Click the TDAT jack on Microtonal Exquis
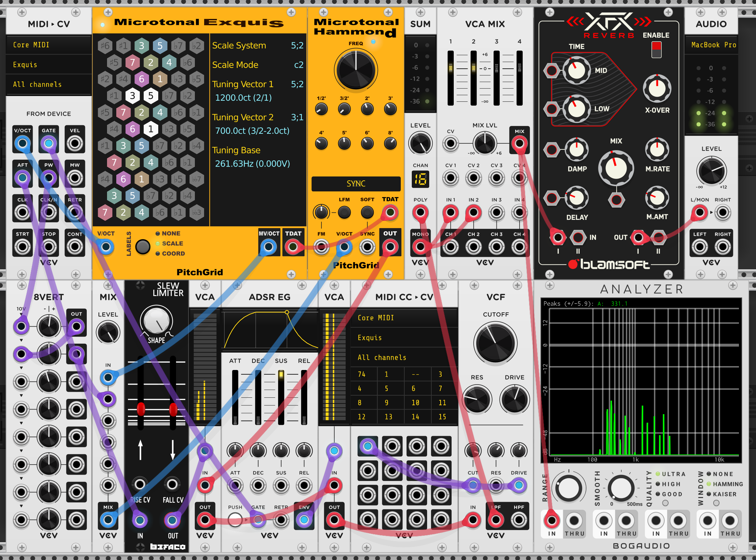 click(293, 247)
